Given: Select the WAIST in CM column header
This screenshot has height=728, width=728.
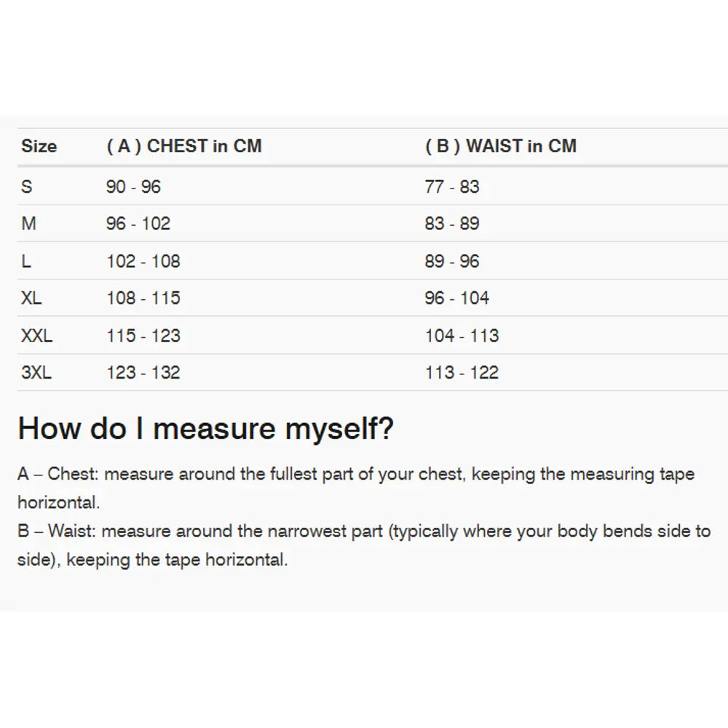Looking at the screenshot, I should 500,146.
